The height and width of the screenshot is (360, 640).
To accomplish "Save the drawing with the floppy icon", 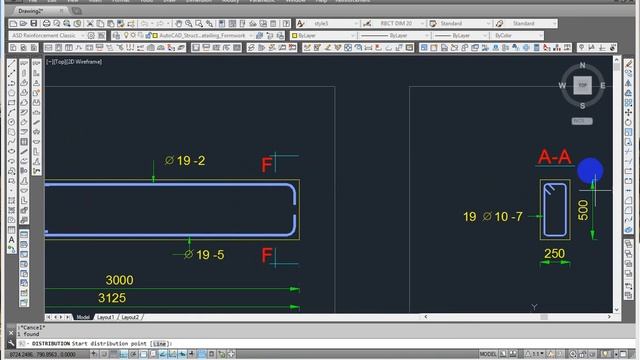I will [x=34, y=24].
